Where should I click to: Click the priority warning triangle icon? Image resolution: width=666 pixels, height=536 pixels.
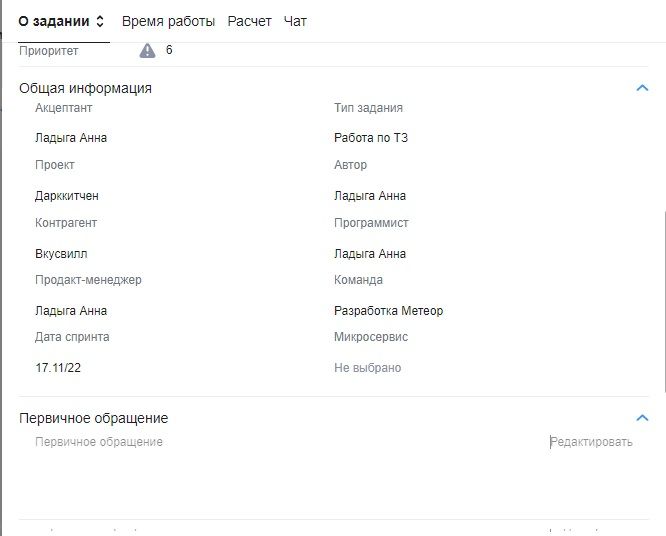point(148,50)
